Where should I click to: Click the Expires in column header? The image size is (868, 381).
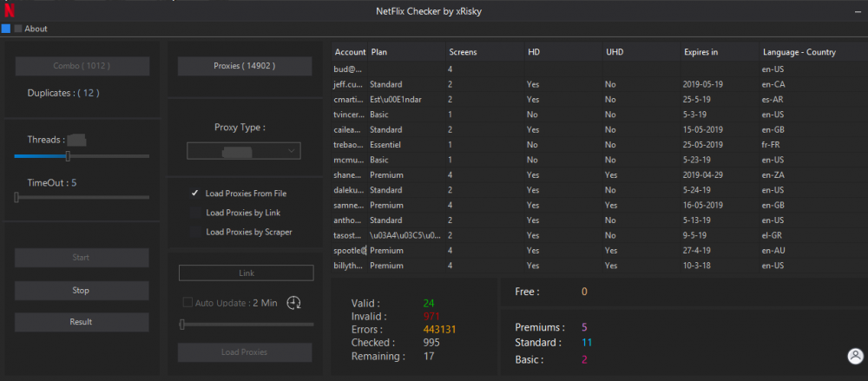tap(701, 52)
